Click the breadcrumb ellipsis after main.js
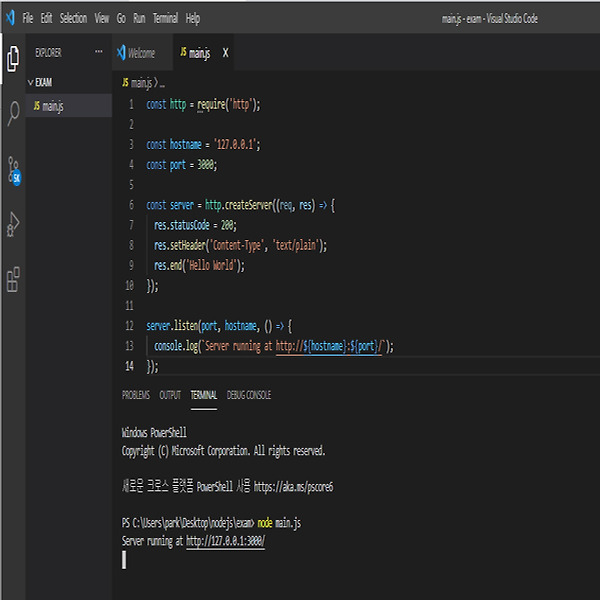This screenshot has height=600, width=600. click(162, 83)
